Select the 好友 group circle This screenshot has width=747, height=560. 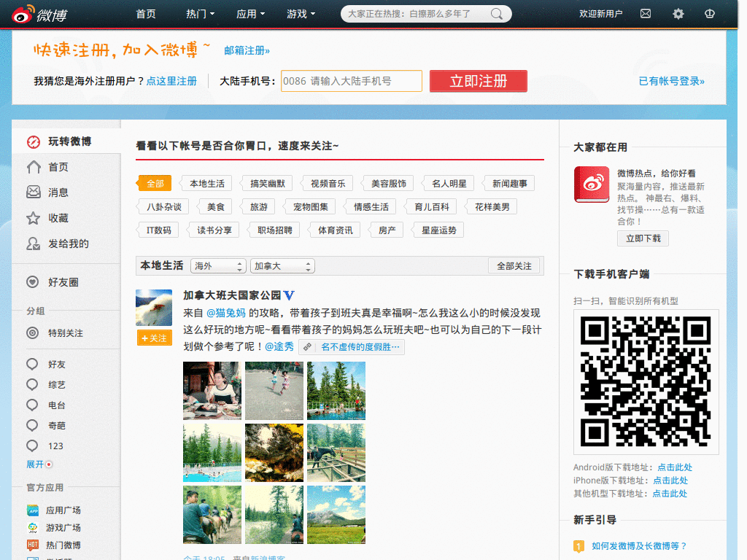(32, 365)
